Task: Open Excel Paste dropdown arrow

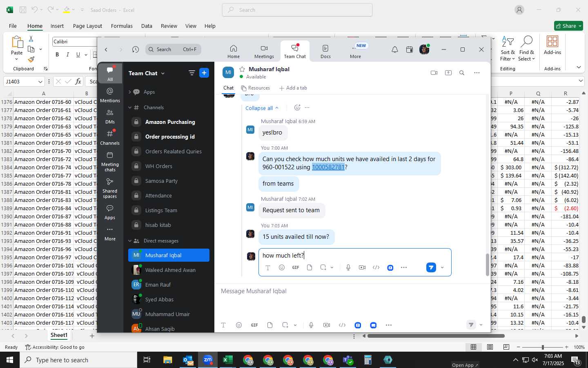Action: [17, 59]
